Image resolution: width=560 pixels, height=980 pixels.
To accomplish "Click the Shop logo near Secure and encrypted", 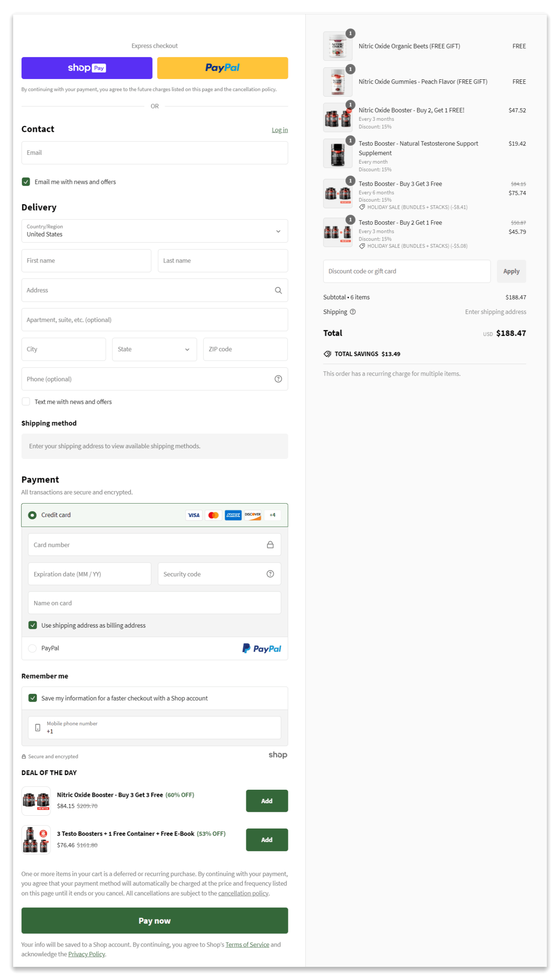I will [278, 754].
